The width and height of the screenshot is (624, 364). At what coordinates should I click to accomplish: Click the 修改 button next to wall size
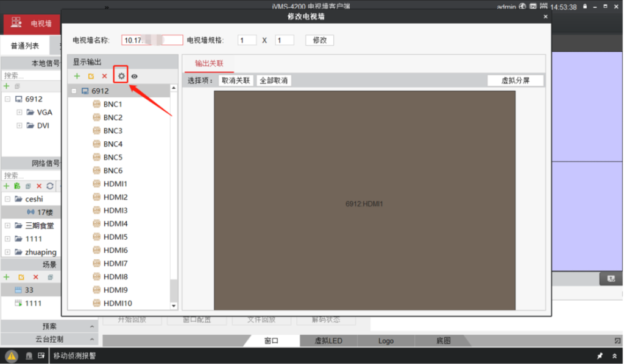coord(319,40)
